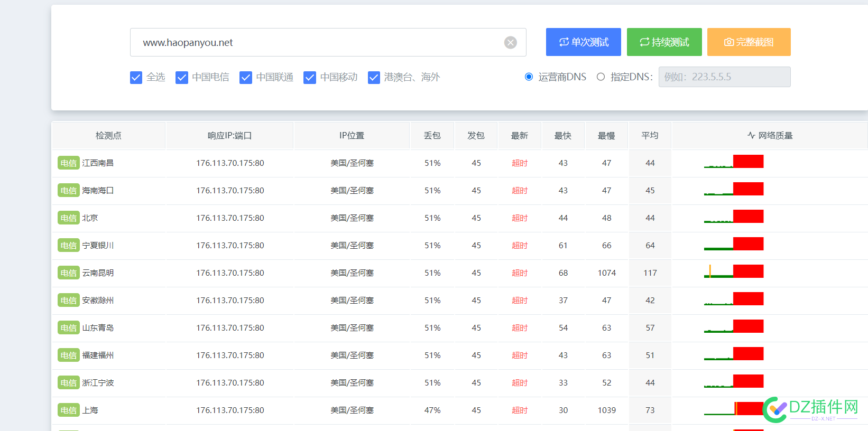Click the custom DNS input field
The height and width of the screenshot is (431, 868).
[724, 77]
